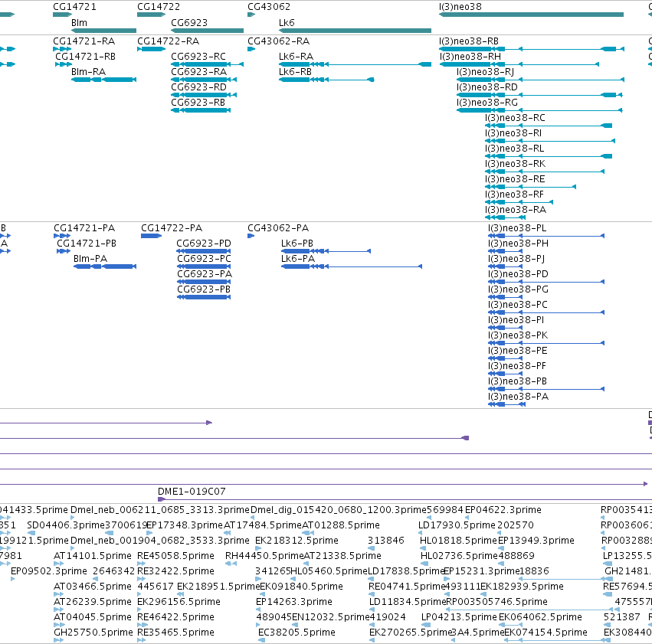Screen dimensions: 652x644
Task: Click EST EP14263.3prime
Action: (x=294, y=602)
